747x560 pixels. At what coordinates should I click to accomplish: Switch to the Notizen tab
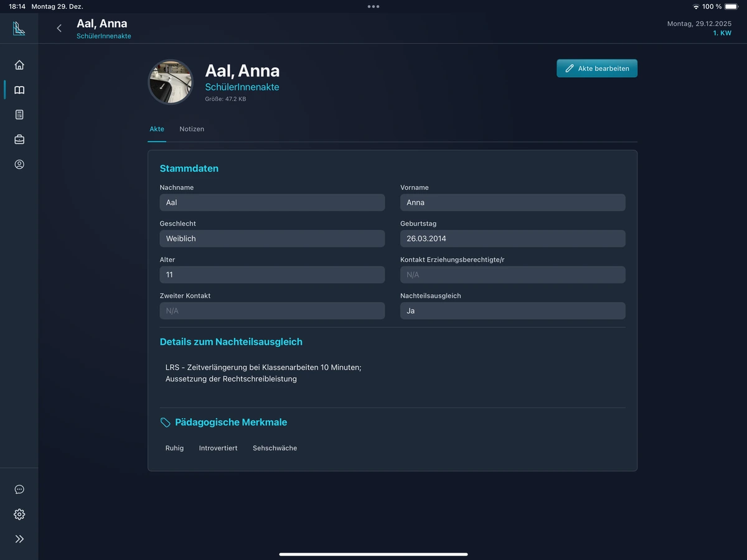[x=192, y=129]
